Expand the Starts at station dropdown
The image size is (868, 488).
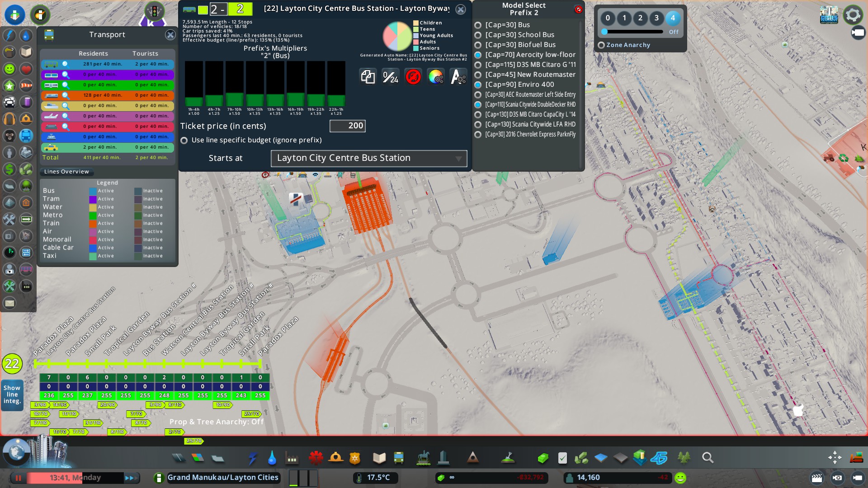[x=369, y=158]
